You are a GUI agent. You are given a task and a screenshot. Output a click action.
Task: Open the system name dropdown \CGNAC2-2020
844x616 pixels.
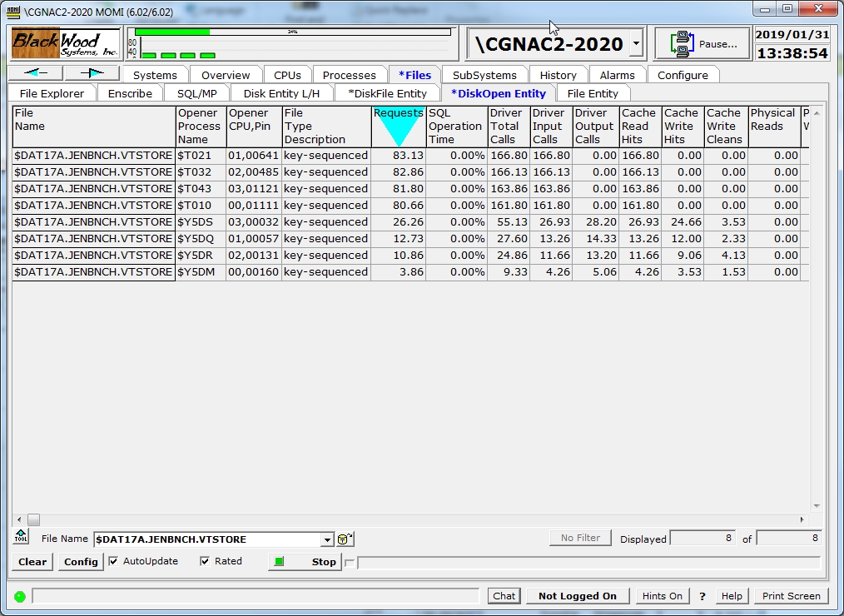pyautogui.click(x=636, y=43)
